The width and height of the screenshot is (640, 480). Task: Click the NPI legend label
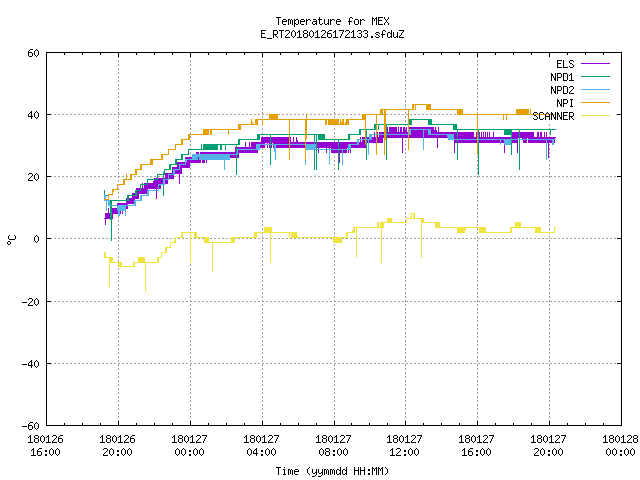coord(565,103)
